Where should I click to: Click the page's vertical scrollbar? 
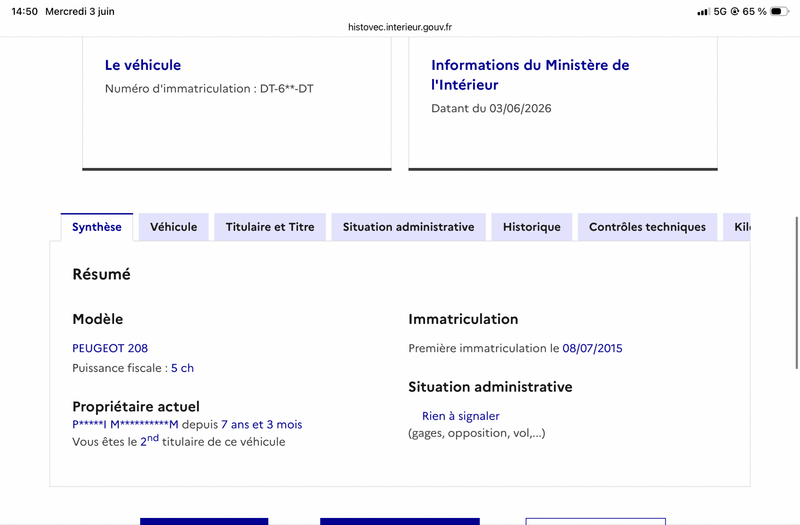pos(796,292)
